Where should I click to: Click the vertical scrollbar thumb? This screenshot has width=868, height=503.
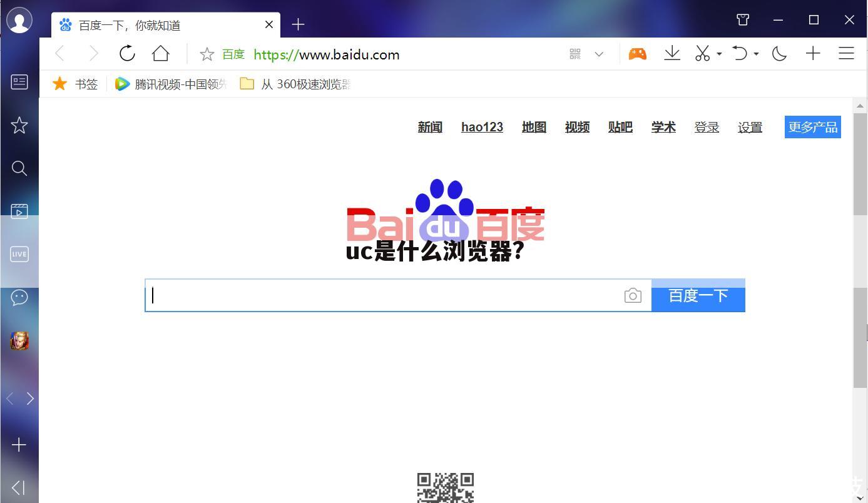pos(860,250)
